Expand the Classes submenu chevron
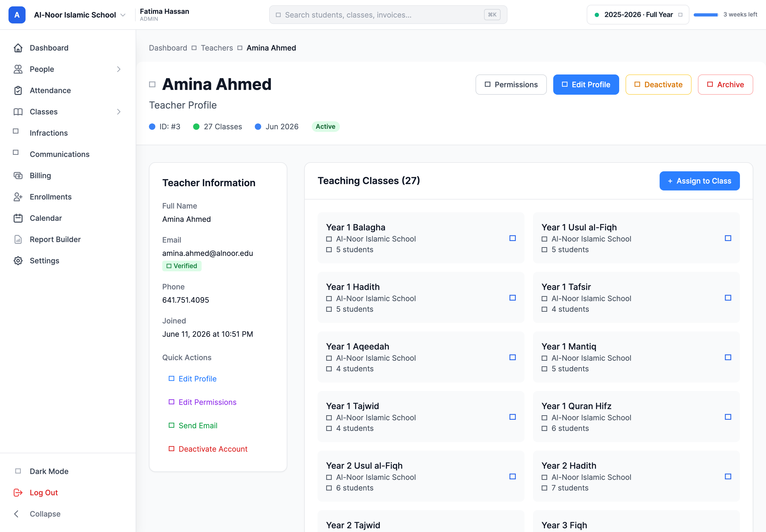This screenshot has height=532, width=766. [x=119, y=112]
